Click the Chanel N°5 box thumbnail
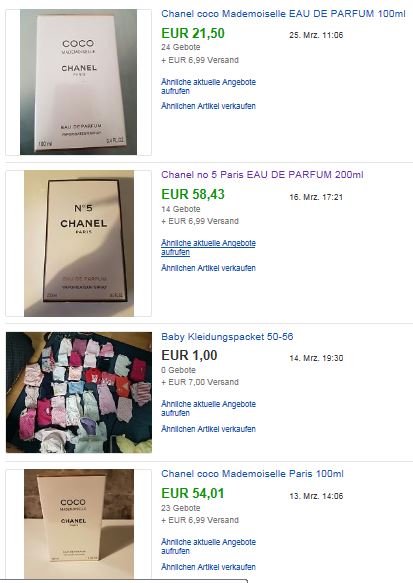This screenshot has width=413, height=583. point(79,244)
